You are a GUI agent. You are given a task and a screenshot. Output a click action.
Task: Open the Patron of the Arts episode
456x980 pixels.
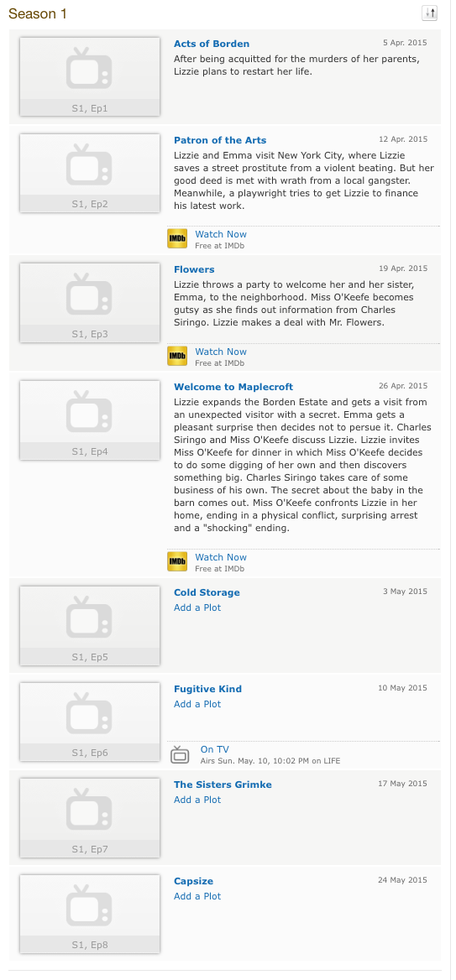coord(220,140)
